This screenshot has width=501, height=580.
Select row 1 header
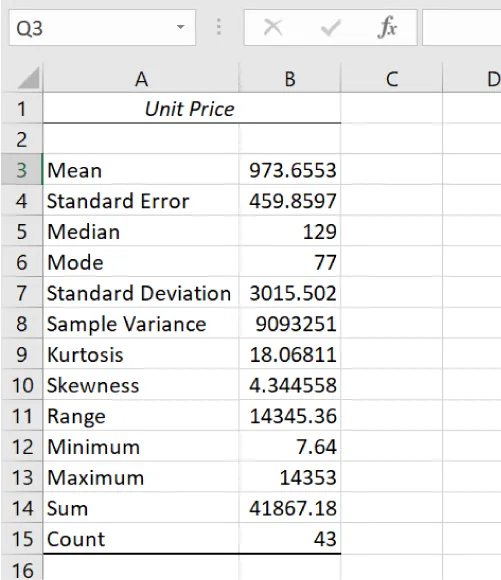coord(22,108)
